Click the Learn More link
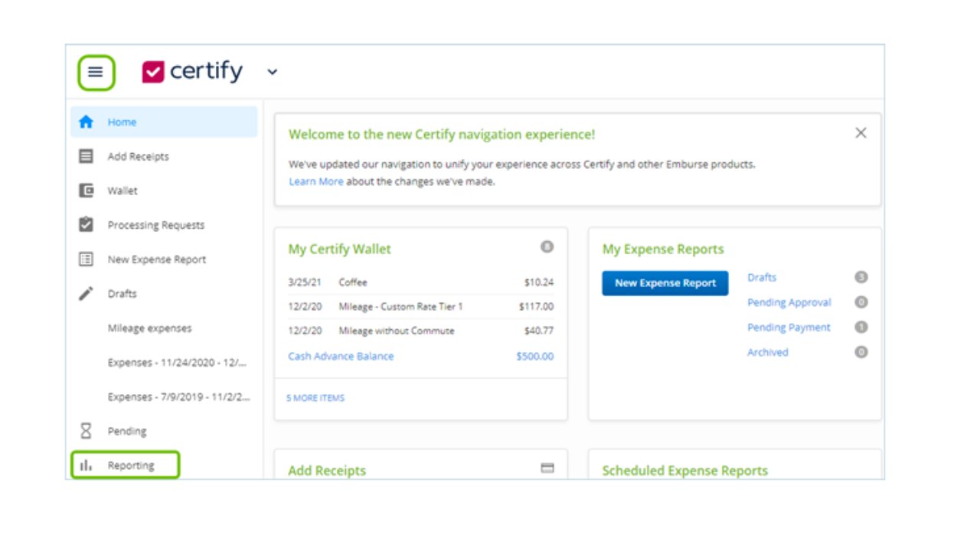The width and height of the screenshot is (980, 551). pos(315,181)
